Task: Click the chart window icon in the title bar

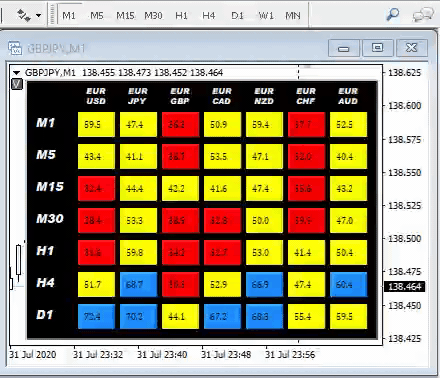Action: coord(15,48)
